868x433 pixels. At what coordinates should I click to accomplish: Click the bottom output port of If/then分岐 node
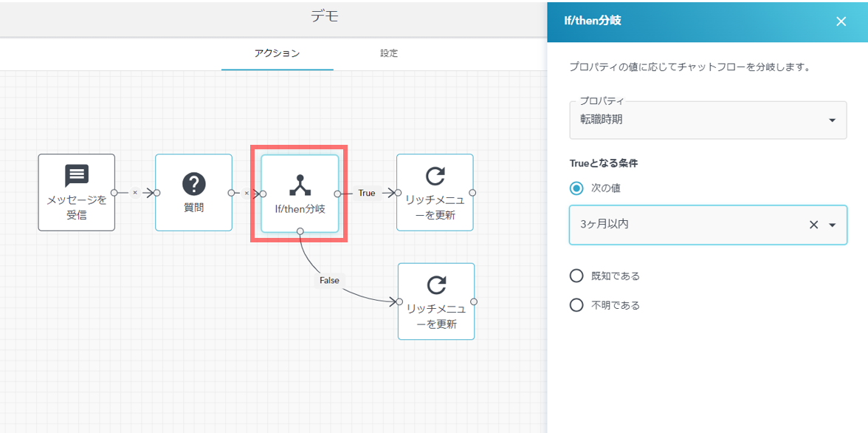[x=300, y=231]
